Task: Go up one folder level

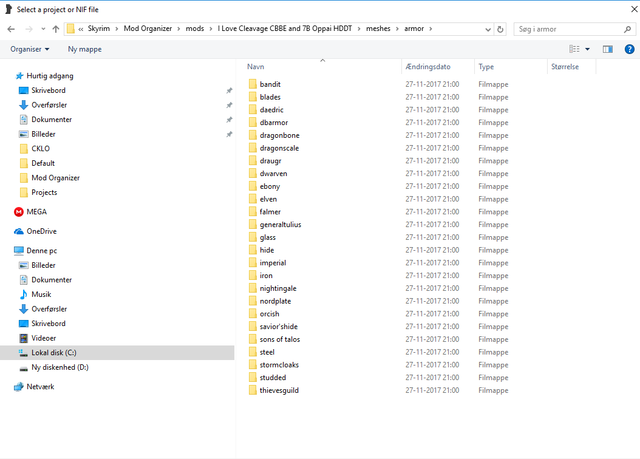Action: pos(56,29)
